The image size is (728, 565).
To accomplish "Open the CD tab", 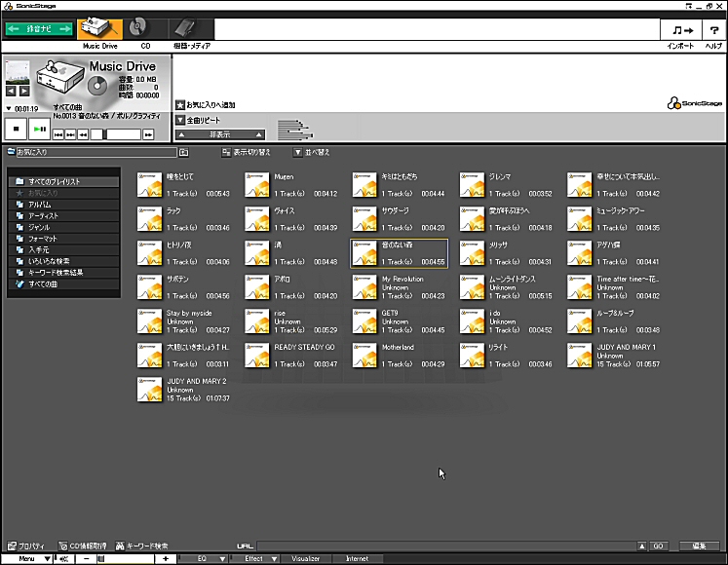I will 144,29.
